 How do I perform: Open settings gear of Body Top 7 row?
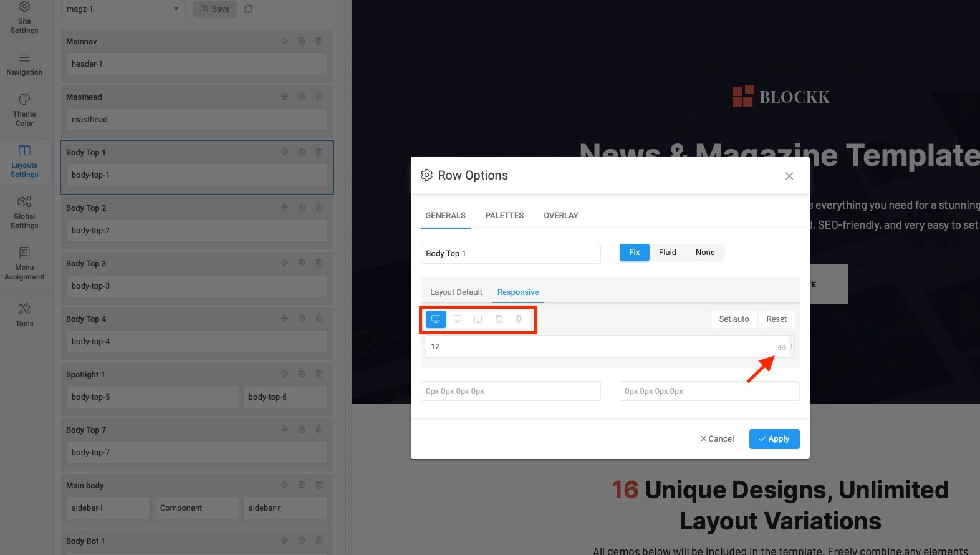pyautogui.click(x=302, y=430)
